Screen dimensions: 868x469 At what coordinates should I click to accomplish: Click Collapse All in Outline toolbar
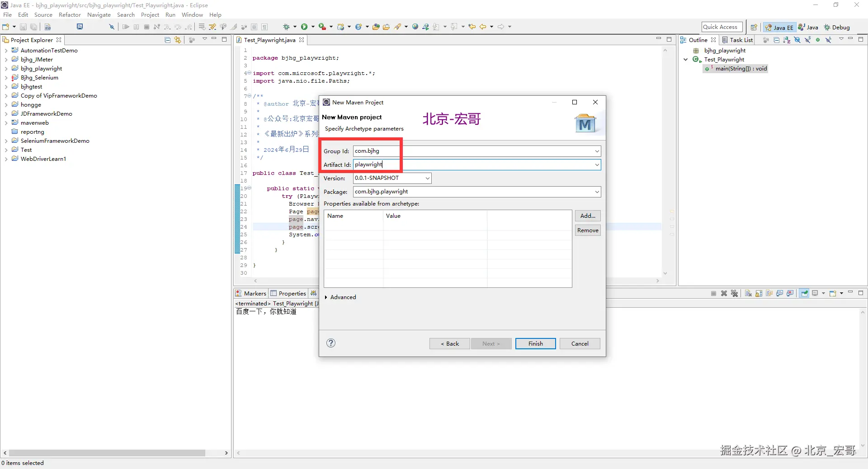tap(776, 40)
